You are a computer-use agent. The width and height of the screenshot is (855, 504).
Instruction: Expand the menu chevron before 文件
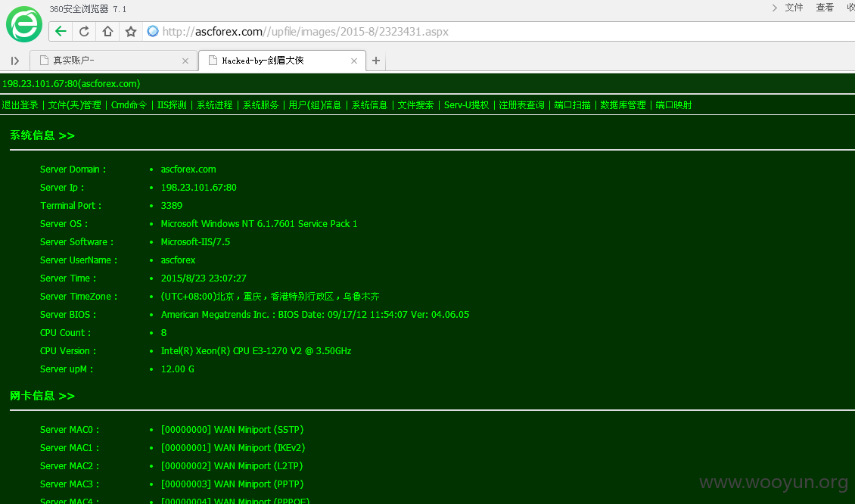(774, 8)
